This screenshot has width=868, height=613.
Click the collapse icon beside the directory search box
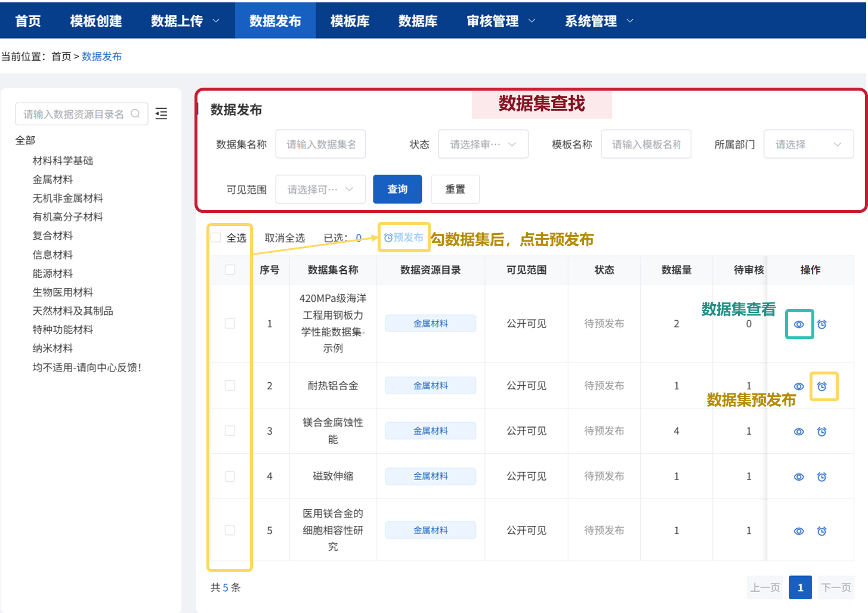pos(160,114)
